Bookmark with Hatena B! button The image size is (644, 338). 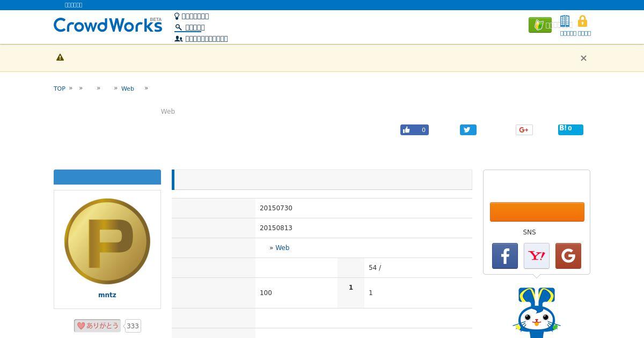570,129
